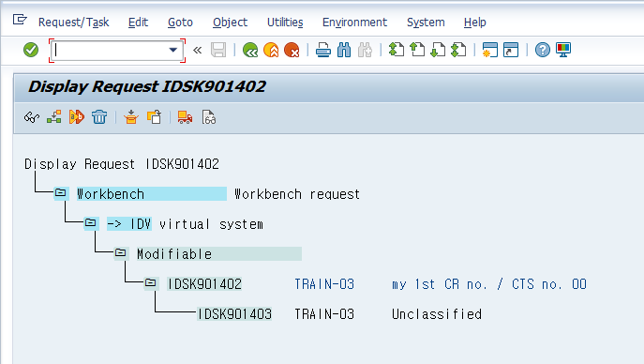Click the 'my 1st CR no. / CTS no. 00' description
This screenshot has width=644, height=364.
pos(488,284)
